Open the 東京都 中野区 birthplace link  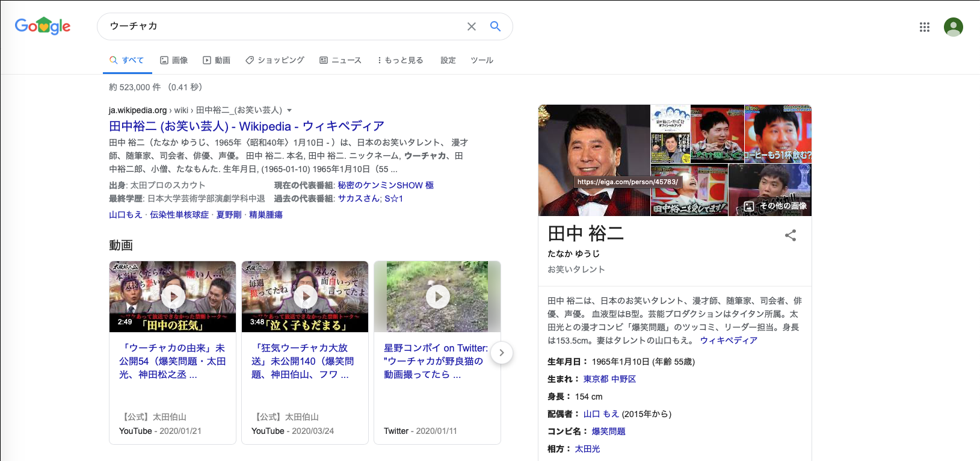[x=609, y=379]
